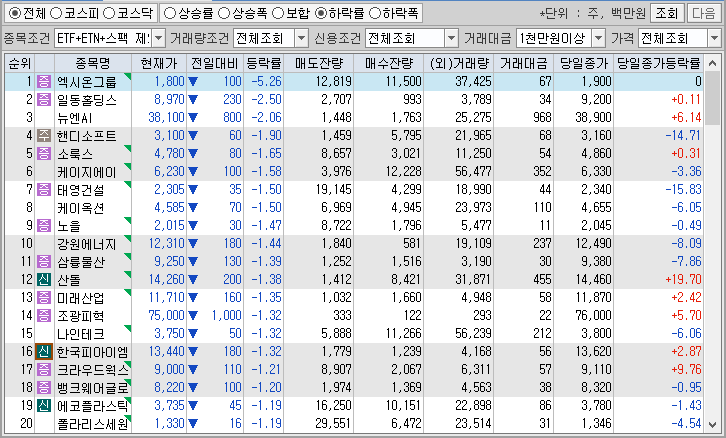Image resolution: width=726 pixels, height=438 pixels.
Task: Click the +19.70 closing rate for 산돌
Action: [x=683, y=280]
